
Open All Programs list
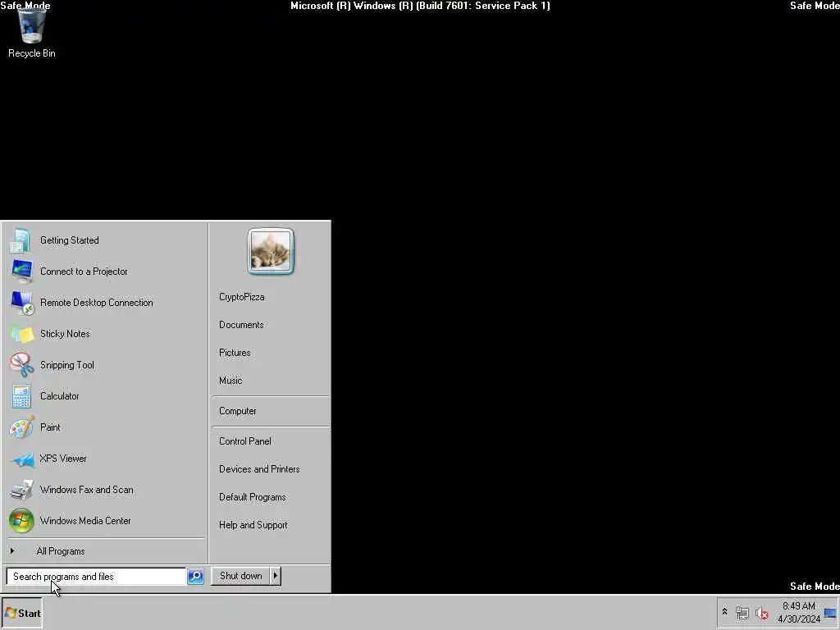click(x=106, y=551)
